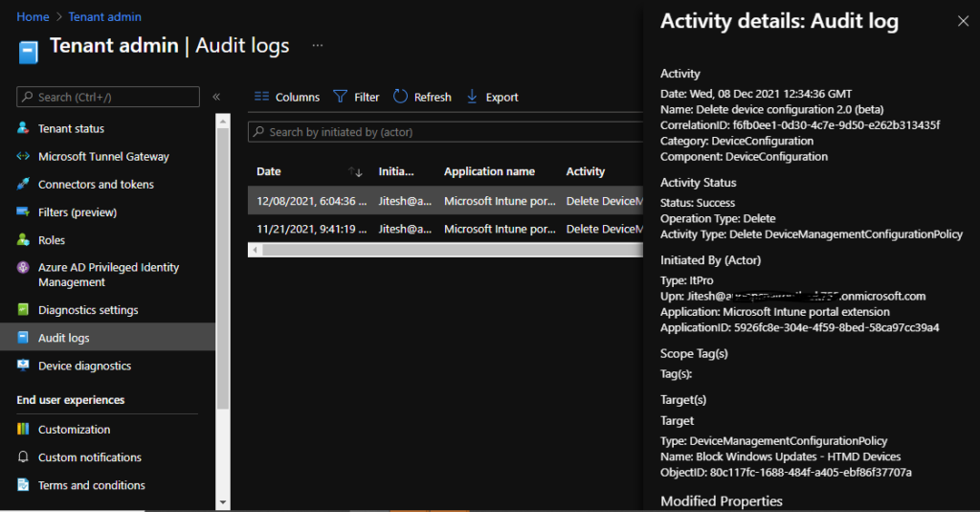
Task: Go to Home breadcrumb link
Action: coord(33,17)
